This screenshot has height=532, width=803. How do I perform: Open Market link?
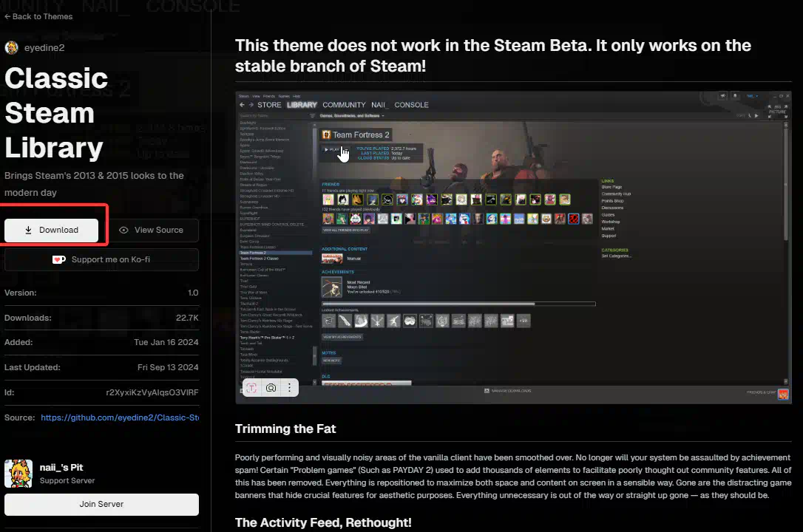pos(608,228)
